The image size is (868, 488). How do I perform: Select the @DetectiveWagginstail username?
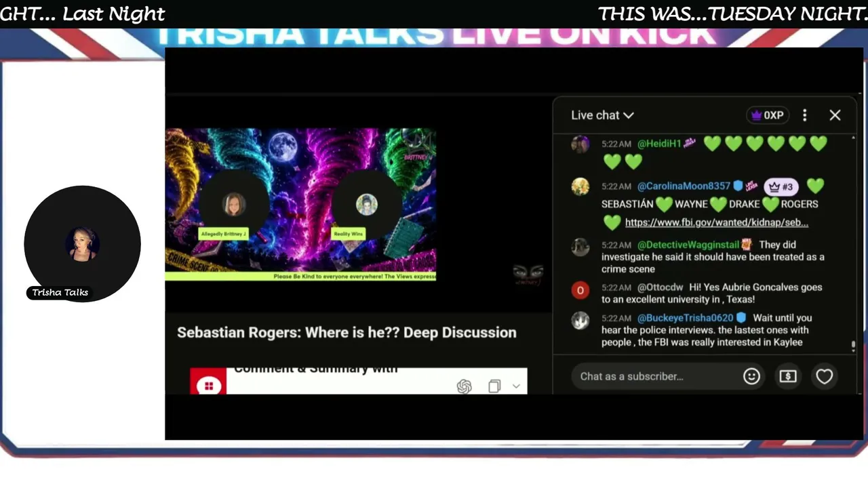click(688, 245)
